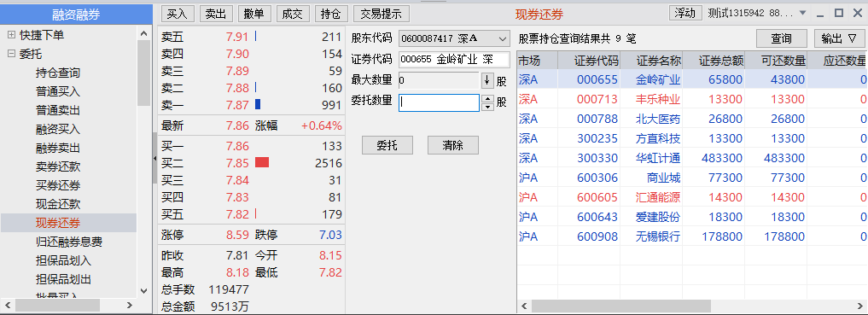Click the 委托 submit button

tap(387, 146)
